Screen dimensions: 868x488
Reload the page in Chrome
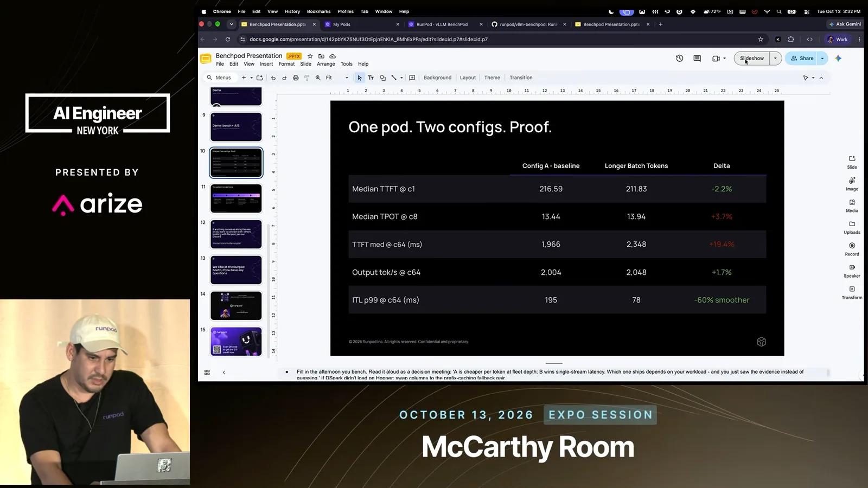228,39
